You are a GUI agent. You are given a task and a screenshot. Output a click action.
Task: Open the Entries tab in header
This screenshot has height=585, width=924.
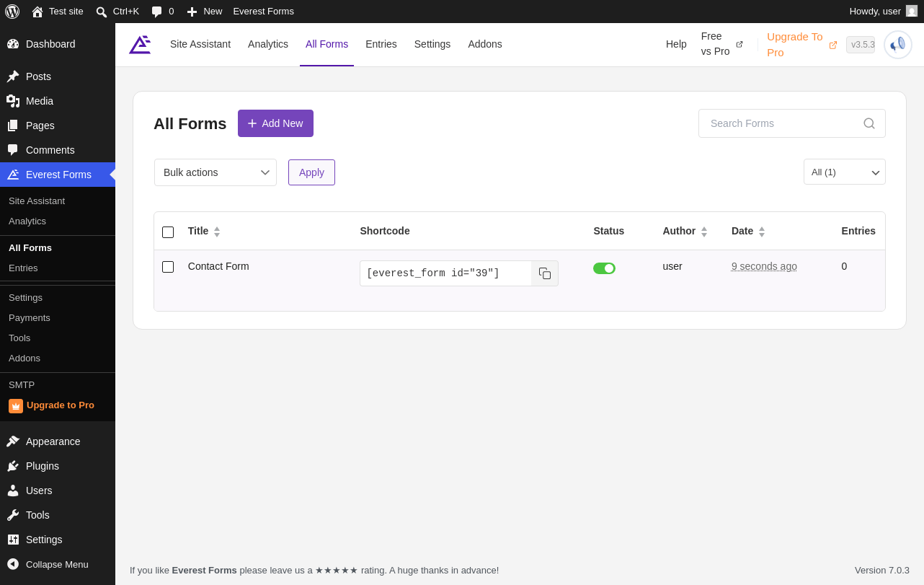pos(381,44)
